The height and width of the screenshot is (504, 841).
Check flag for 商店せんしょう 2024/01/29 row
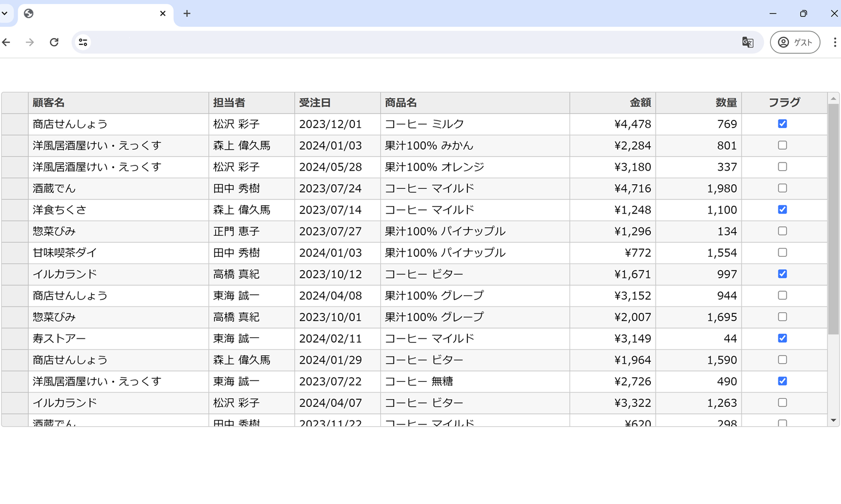point(783,360)
